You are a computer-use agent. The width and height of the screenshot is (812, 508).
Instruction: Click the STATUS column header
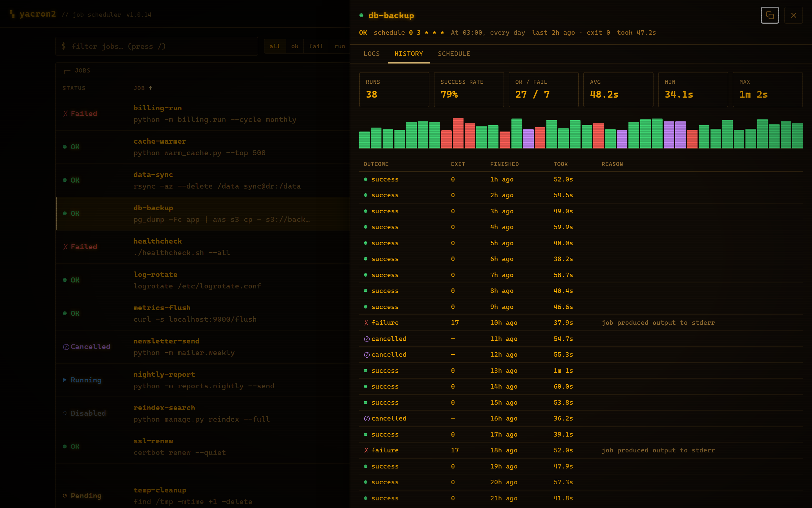(x=74, y=88)
